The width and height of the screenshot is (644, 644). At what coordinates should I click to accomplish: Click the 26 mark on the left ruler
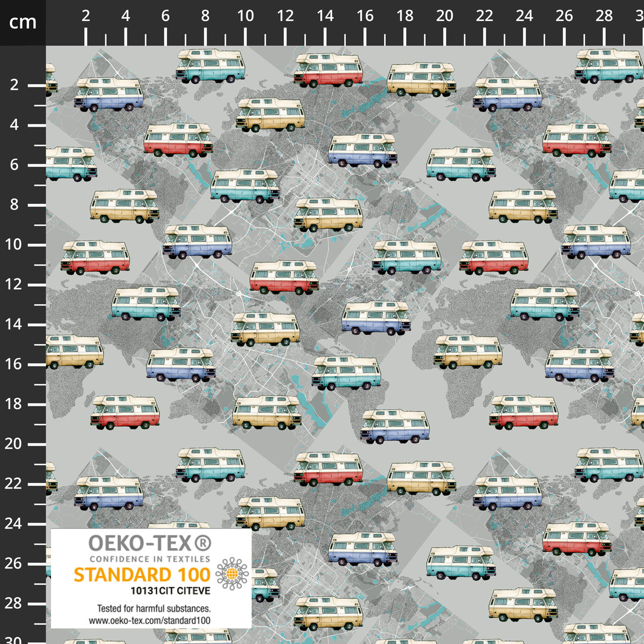click(x=13, y=563)
